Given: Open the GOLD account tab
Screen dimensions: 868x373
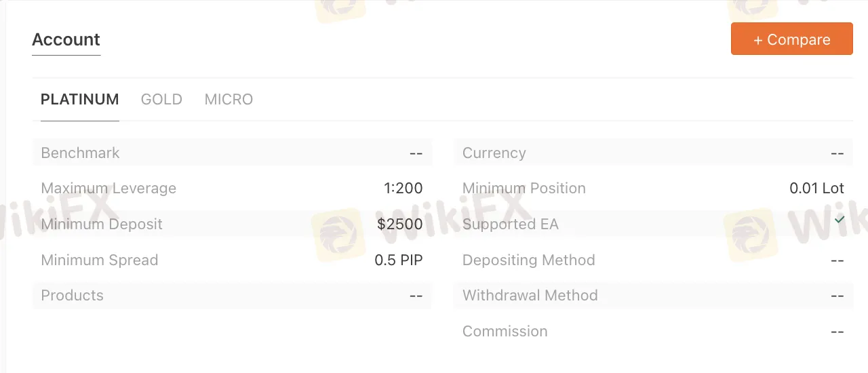Looking at the screenshot, I should click(161, 100).
